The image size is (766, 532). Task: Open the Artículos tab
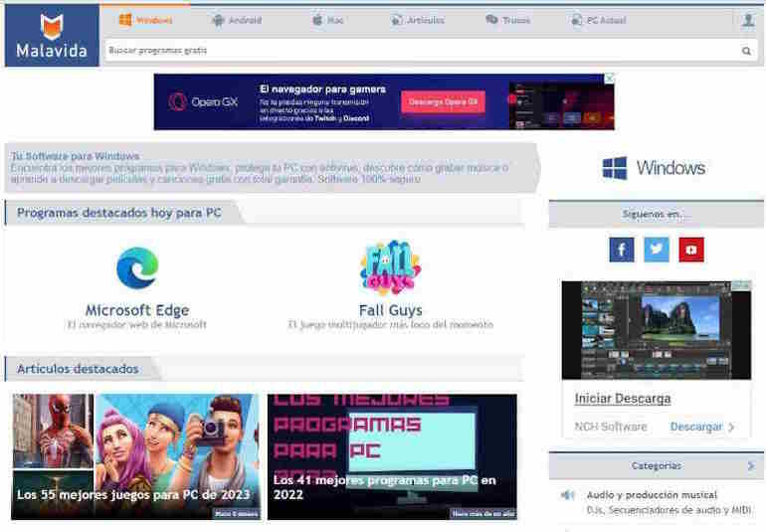click(x=418, y=20)
